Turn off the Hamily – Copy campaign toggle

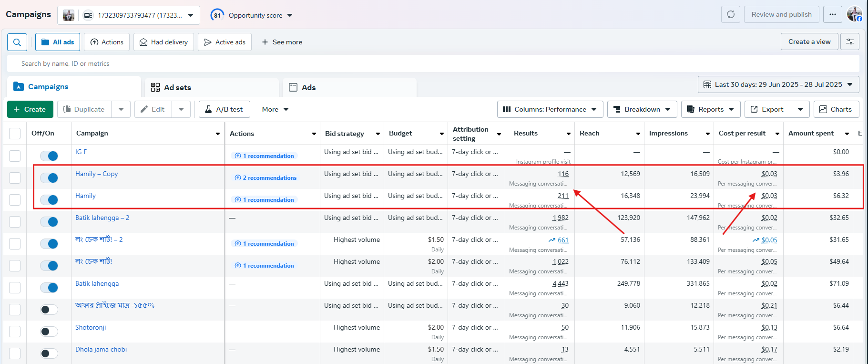49,178
